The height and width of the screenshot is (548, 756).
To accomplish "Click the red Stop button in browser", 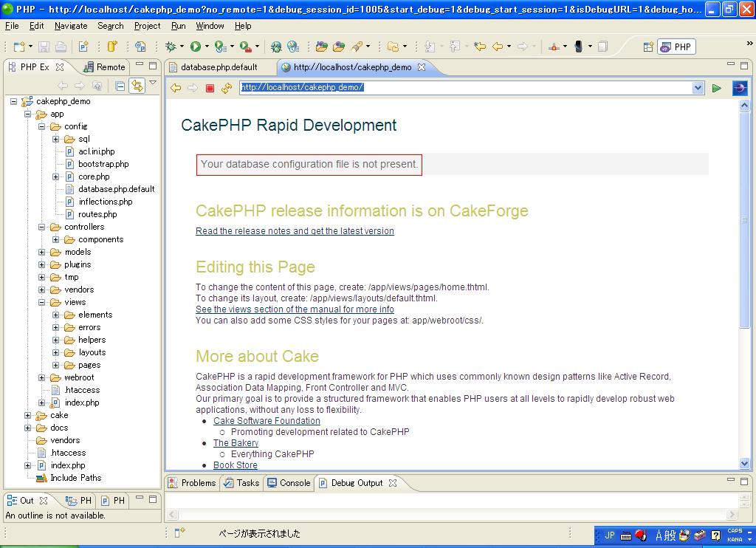I will [x=210, y=88].
